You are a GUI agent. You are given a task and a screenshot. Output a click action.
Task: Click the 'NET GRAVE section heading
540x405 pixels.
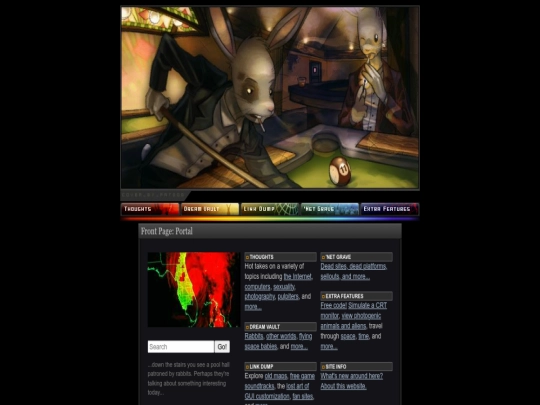(356, 257)
